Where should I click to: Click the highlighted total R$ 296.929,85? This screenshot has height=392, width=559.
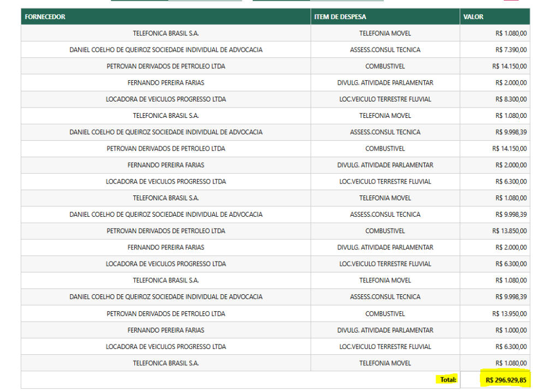506,379
